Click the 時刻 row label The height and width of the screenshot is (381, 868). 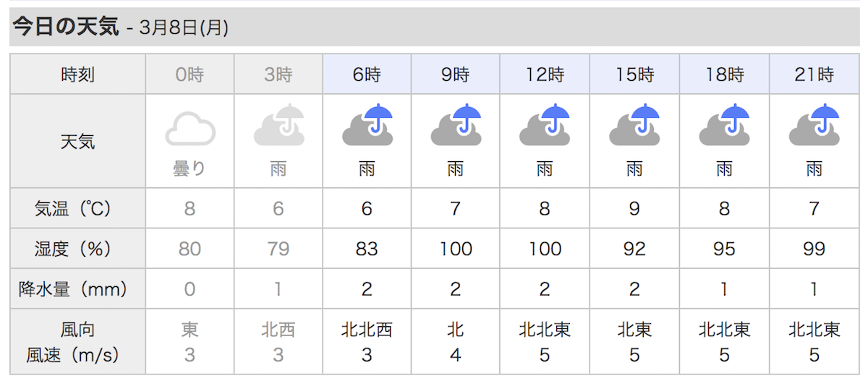pyautogui.click(x=77, y=74)
